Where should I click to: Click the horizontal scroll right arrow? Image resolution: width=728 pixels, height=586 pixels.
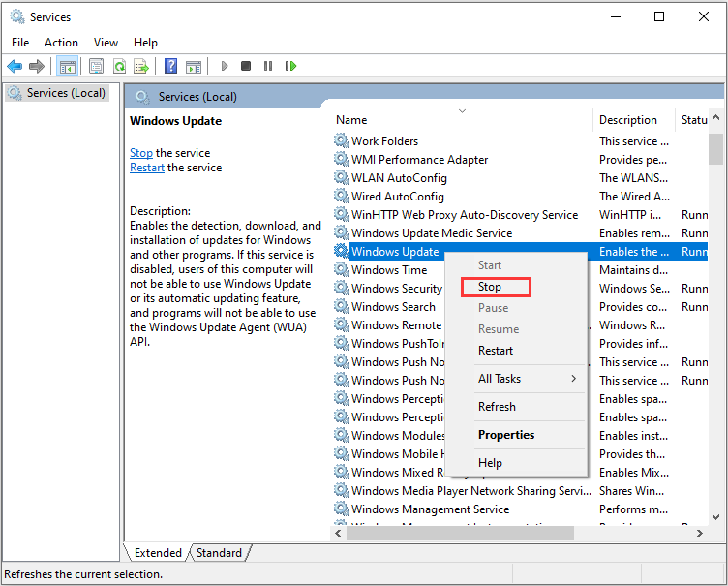coord(700,533)
